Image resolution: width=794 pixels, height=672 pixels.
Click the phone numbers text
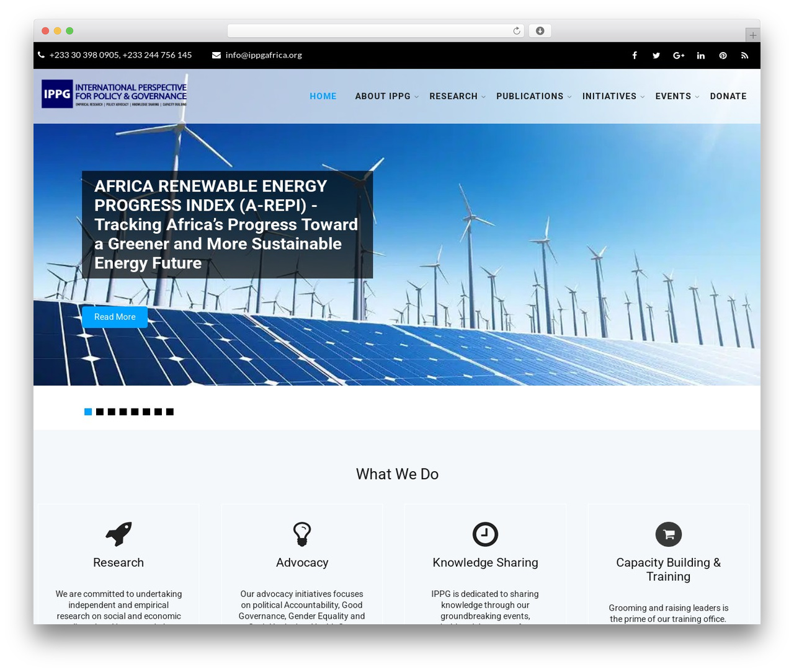120,55
